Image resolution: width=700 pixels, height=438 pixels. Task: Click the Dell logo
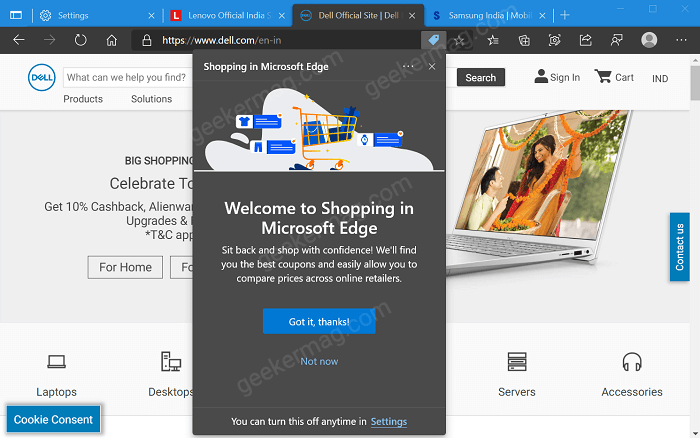tap(42, 77)
